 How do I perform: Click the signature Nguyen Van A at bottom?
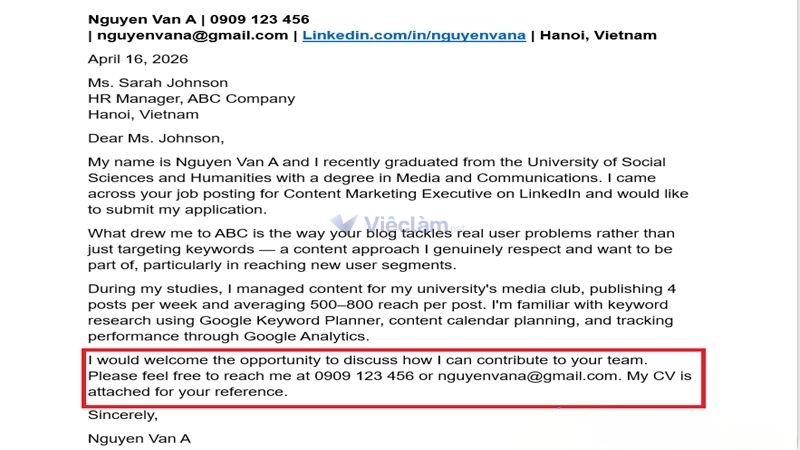point(139,439)
